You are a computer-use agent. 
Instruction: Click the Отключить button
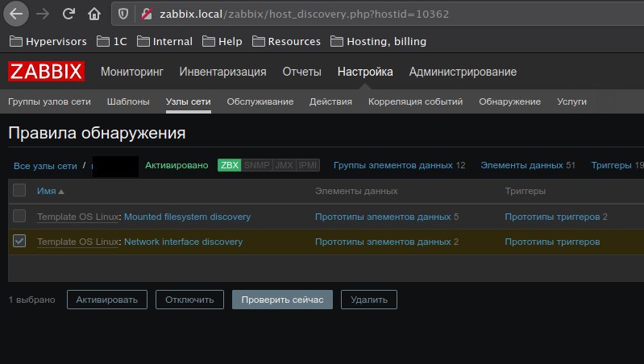tap(189, 300)
